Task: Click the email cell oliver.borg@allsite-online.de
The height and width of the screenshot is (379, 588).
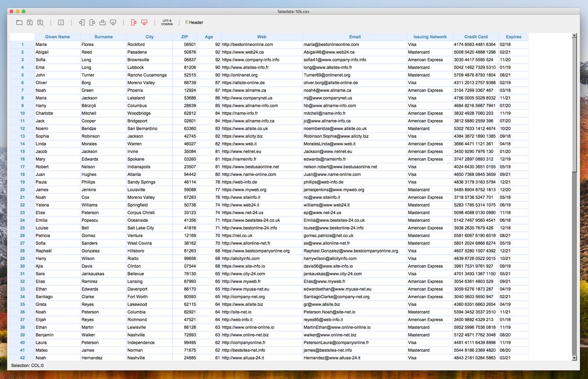Action: pyautogui.click(x=355, y=83)
